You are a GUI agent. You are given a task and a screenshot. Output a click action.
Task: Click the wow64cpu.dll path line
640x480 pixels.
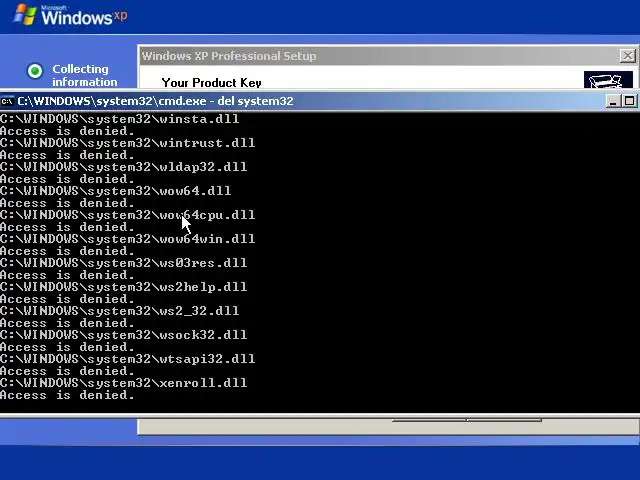click(x=127, y=215)
